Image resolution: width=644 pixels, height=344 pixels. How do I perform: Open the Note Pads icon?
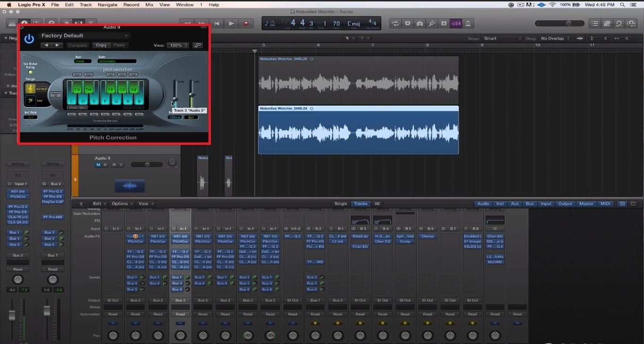606,23
